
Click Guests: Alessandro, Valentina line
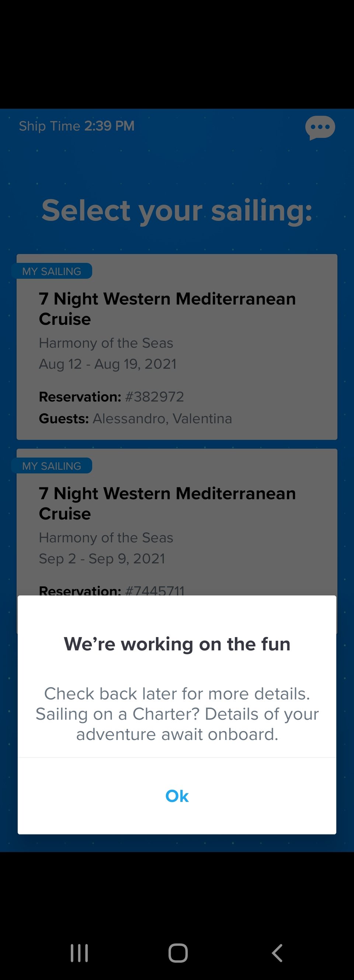point(135,418)
